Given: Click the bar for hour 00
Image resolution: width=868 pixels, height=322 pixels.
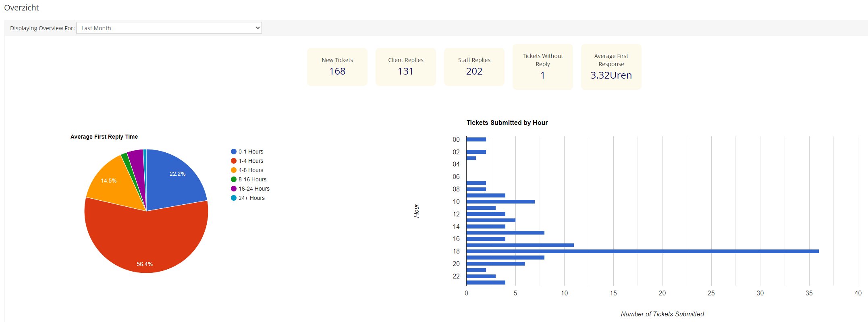Looking at the screenshot, I should point(476,139).
